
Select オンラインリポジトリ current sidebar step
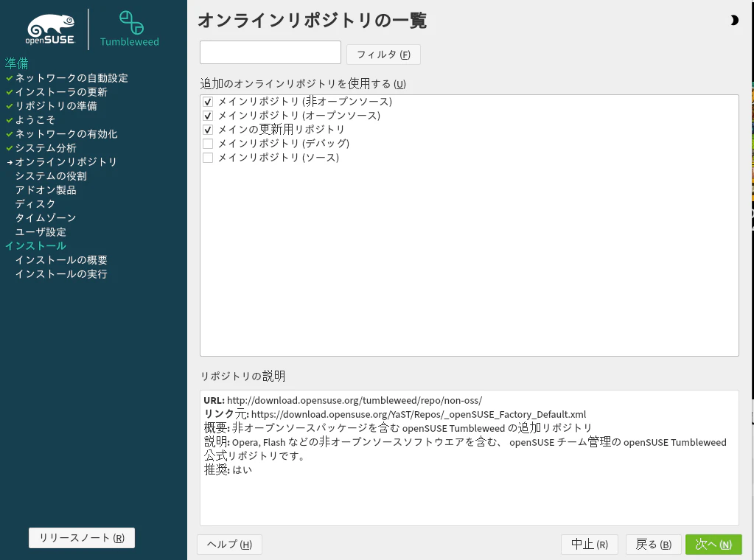coord(66,162)
